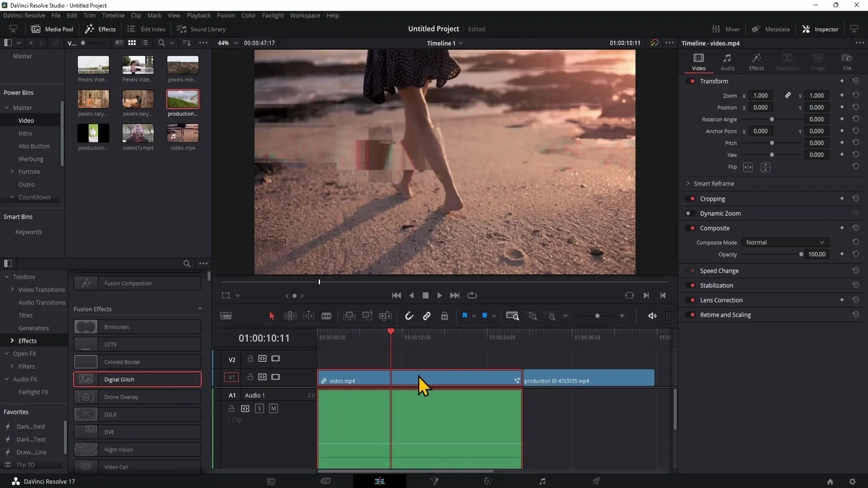Toggle Solo button S on Audio 1
Screen dimensions: 868x488
click(259, 408)
